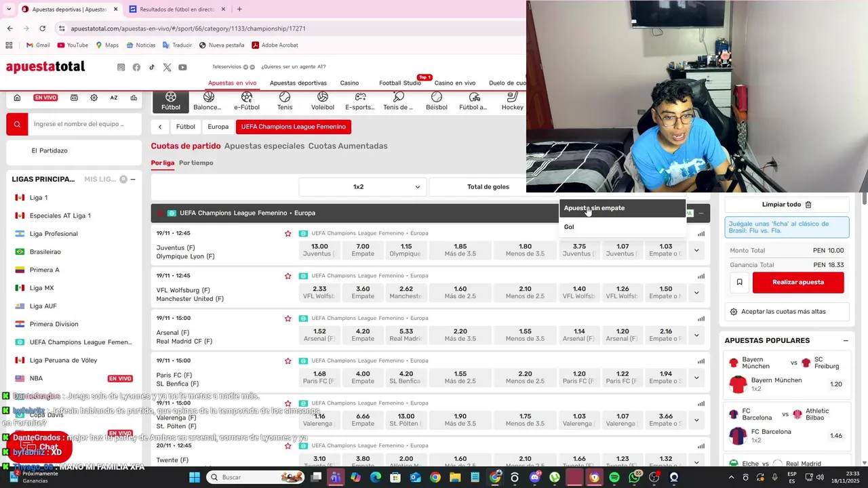Expand more markets for Juventus vs Olympique Lyon
This screenshot has width=868, height=488.
696,250
